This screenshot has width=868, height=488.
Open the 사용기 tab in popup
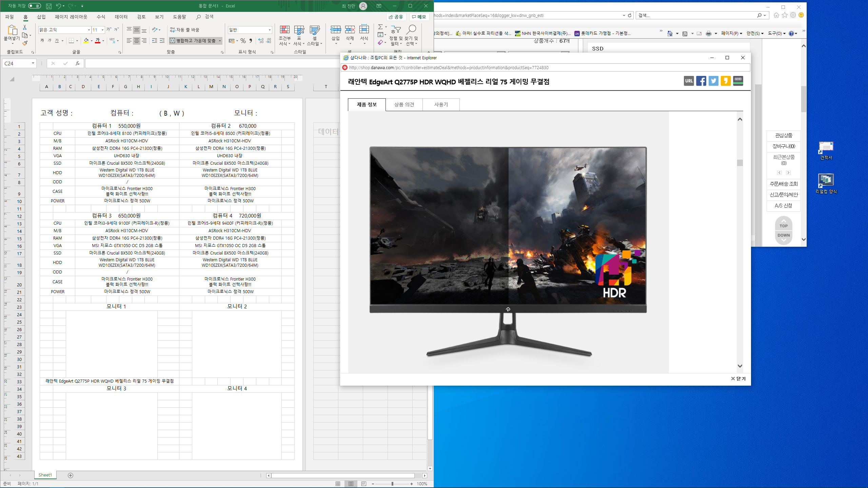tap(441, 105)
